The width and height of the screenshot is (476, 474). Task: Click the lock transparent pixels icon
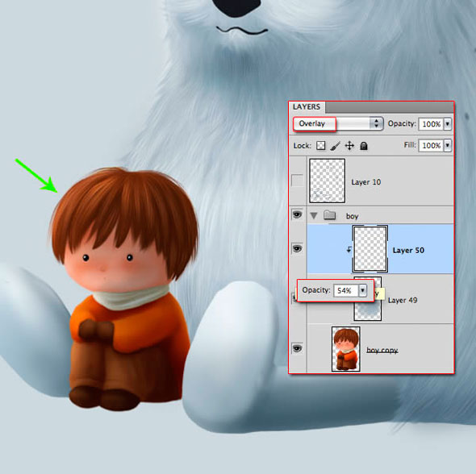tap(320, 146)
